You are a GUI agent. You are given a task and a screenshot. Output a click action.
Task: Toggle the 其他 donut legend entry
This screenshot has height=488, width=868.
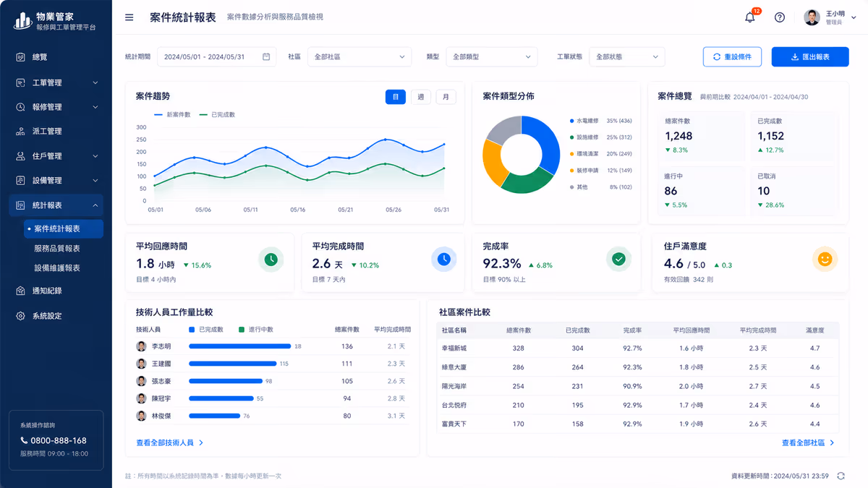(601, 187)
